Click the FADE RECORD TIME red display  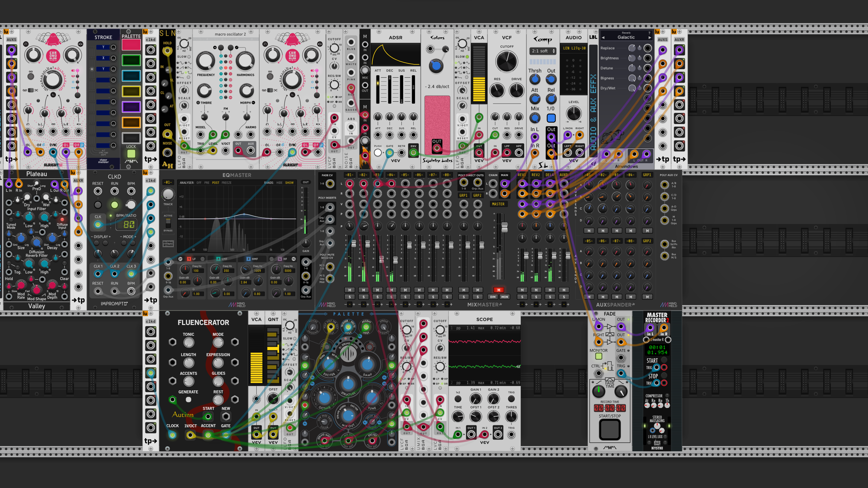point(610,408)
